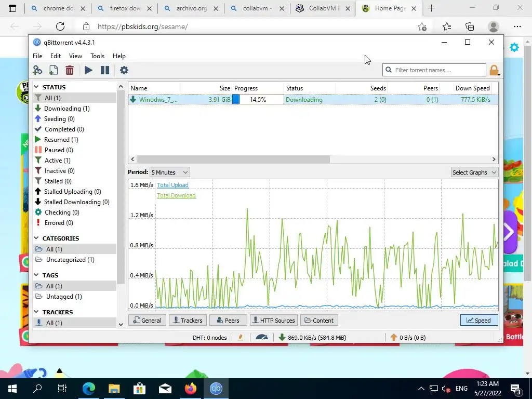The image size is (532, 399).
Task: Click the Filter torrent names field
Action: (434, 70)
